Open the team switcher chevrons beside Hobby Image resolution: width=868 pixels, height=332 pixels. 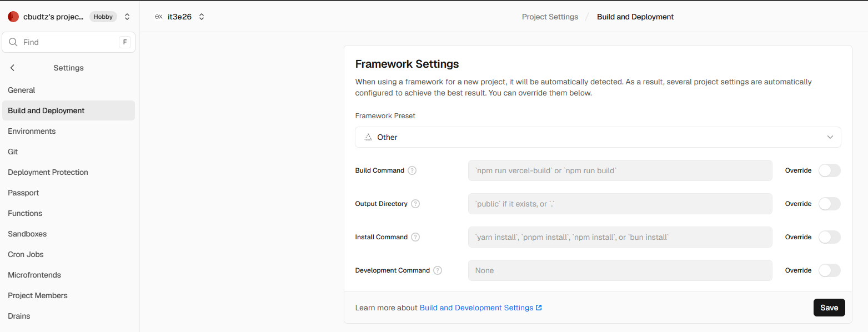[x=127, y=17]
